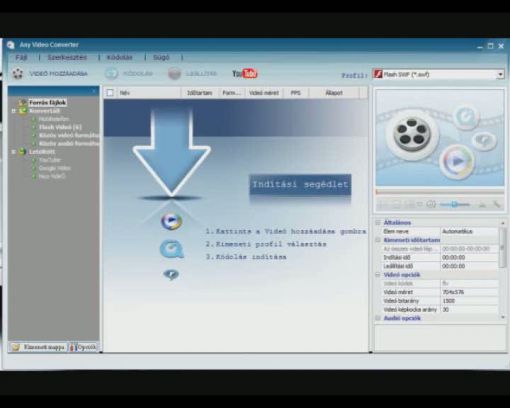
Task: Select the Közös audió formátum tree item
Action: [69, 144]
